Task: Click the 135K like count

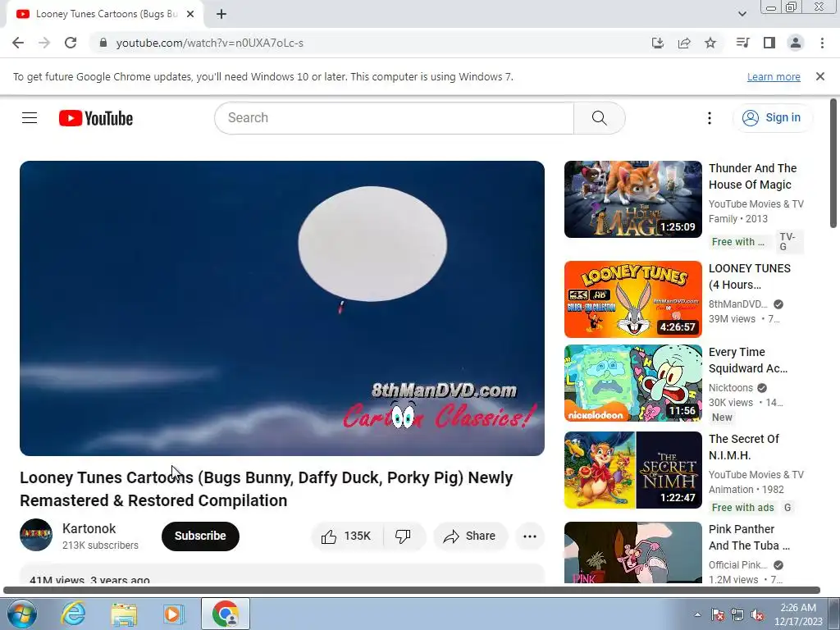Action: click(358, 536)
